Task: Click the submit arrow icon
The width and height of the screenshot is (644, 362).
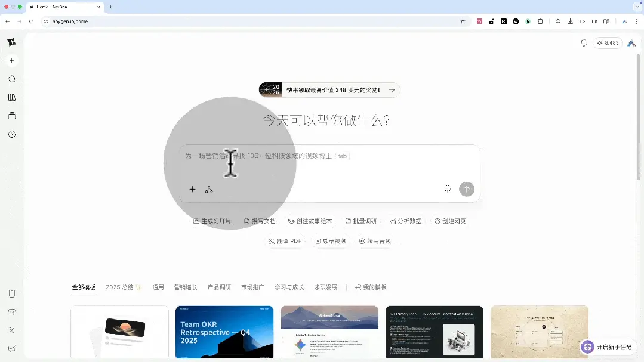Action: point(467,189)
